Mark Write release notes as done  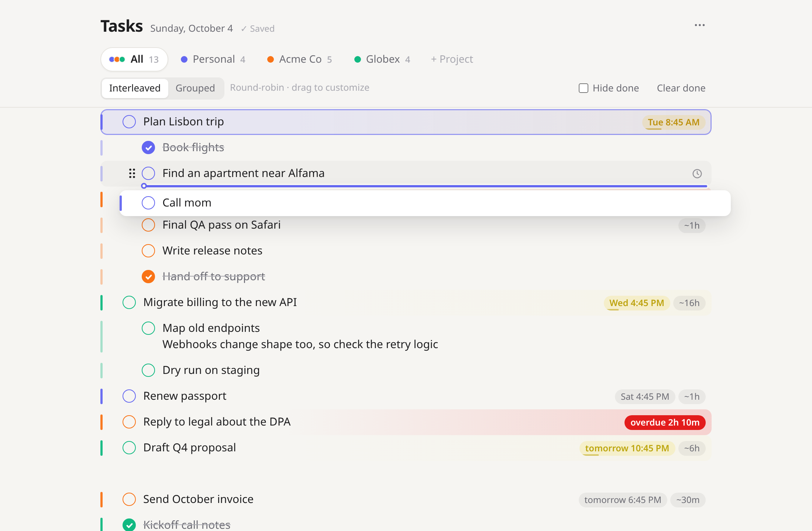pos(148,251)
